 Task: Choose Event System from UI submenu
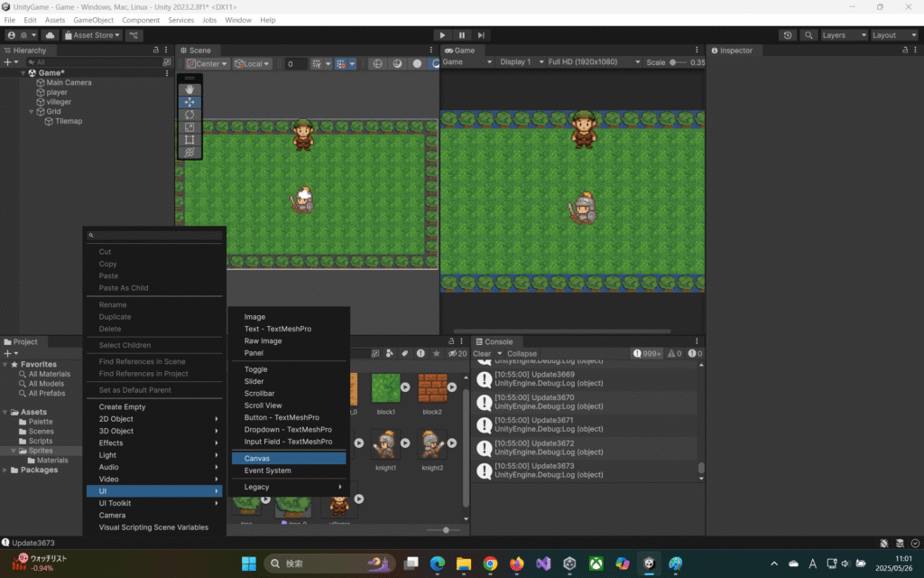pyautogui.click(x=289, y=471)
